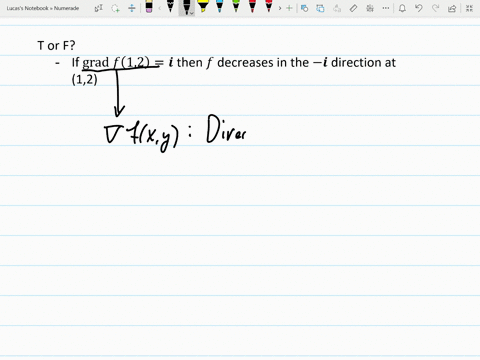The width and height of the screenshot is (480, 360).
Task: Select the blue pen
Action: coord(219,7)
